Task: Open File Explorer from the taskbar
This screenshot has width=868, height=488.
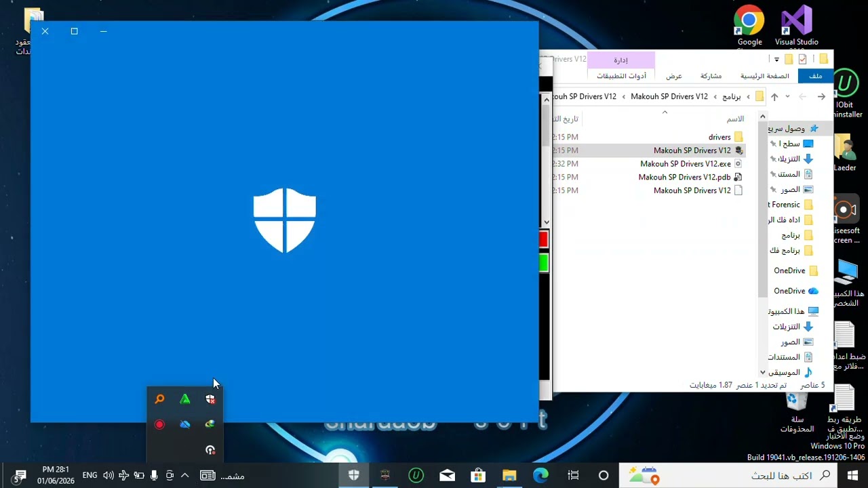Action: (x=509, y=475)
